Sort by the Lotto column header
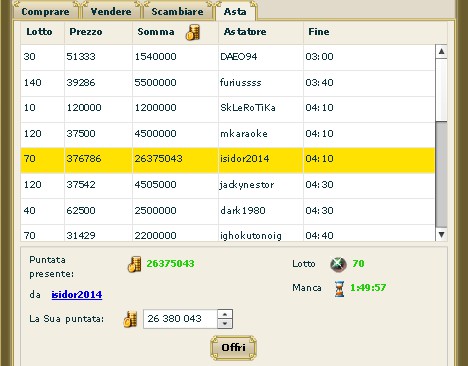468x366 pixels. click(39, 32)
